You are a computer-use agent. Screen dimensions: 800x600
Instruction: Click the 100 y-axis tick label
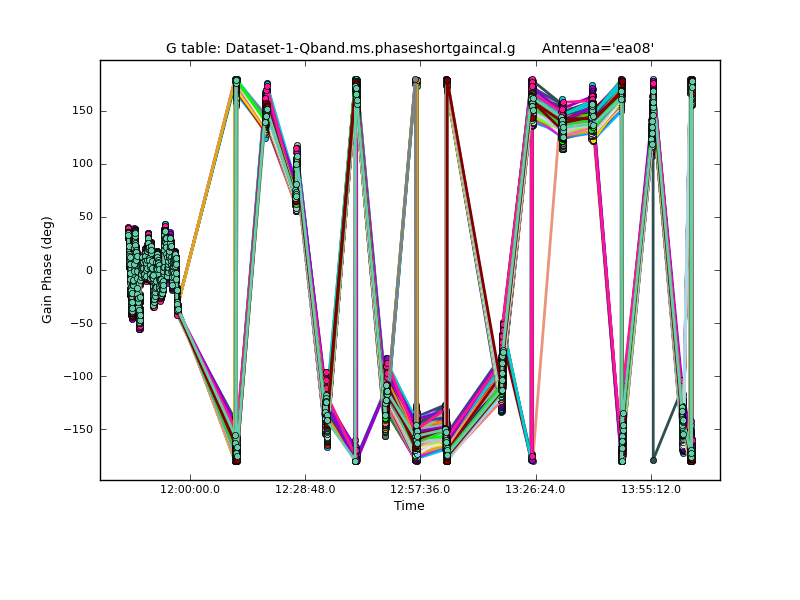(83, 164)
